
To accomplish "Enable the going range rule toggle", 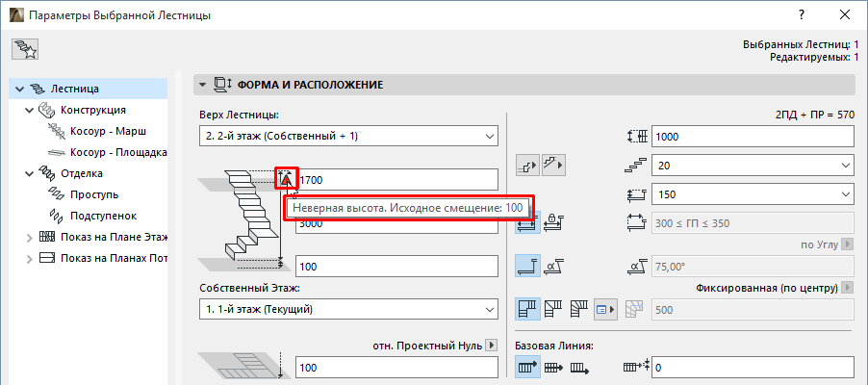I will click(527, 222).
